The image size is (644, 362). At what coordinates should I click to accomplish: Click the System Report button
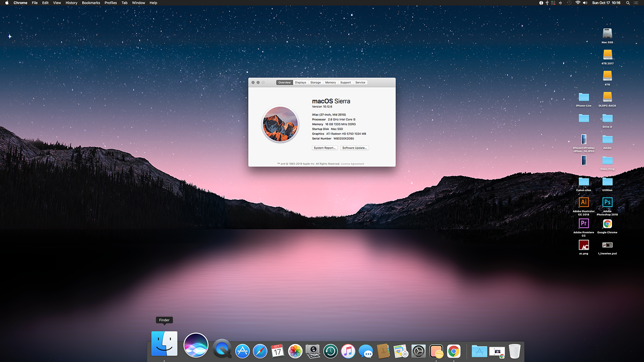(324, 148)
